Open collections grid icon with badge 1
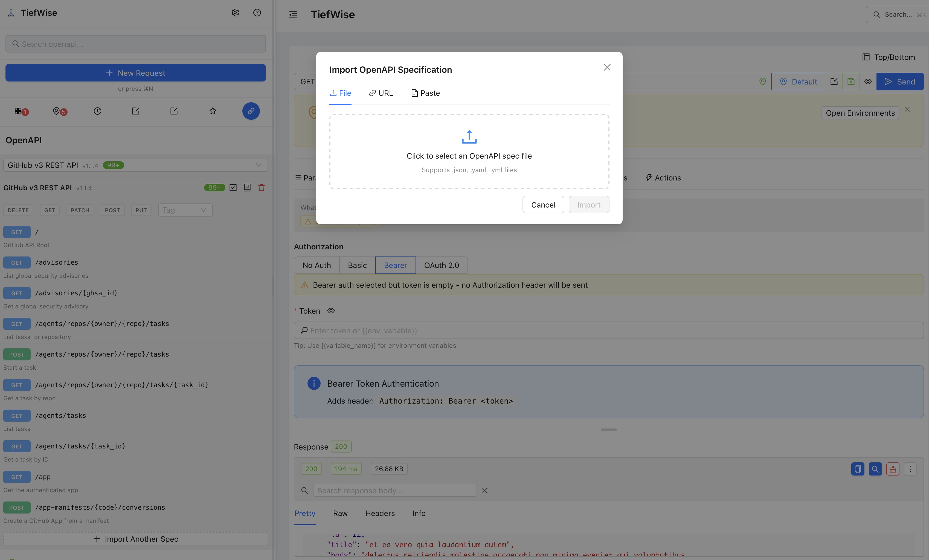This screenshot has width=929, height=560. tap(21, 111)
